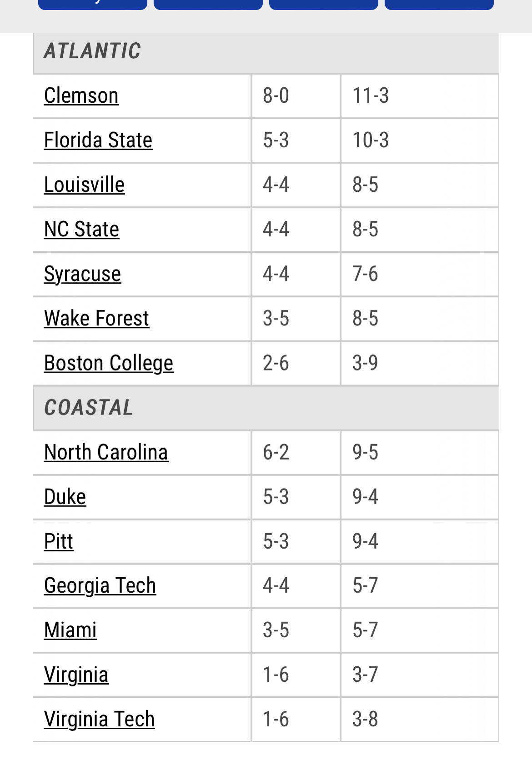This screenshot has height=760, width=532.
Task: Go to the Syracuse team link
Action: click(83, 274)
